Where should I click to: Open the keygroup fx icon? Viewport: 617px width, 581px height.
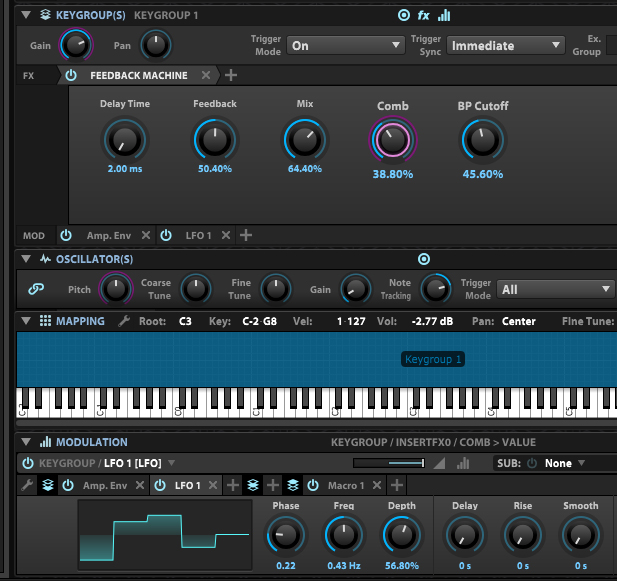click(x=423, y=15)
